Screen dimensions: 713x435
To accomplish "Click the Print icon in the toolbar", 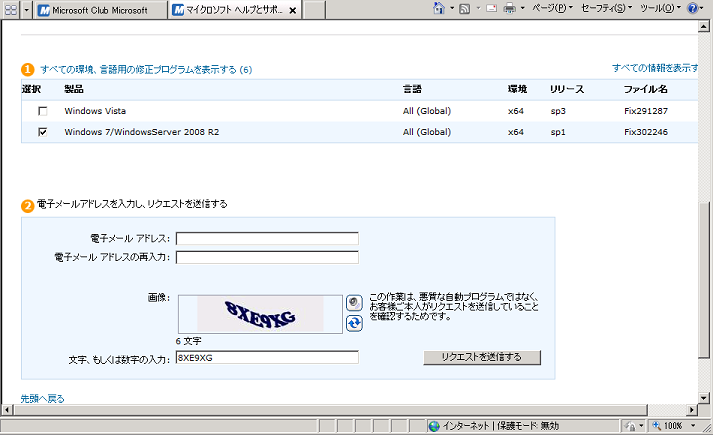I will coord(509,8).
